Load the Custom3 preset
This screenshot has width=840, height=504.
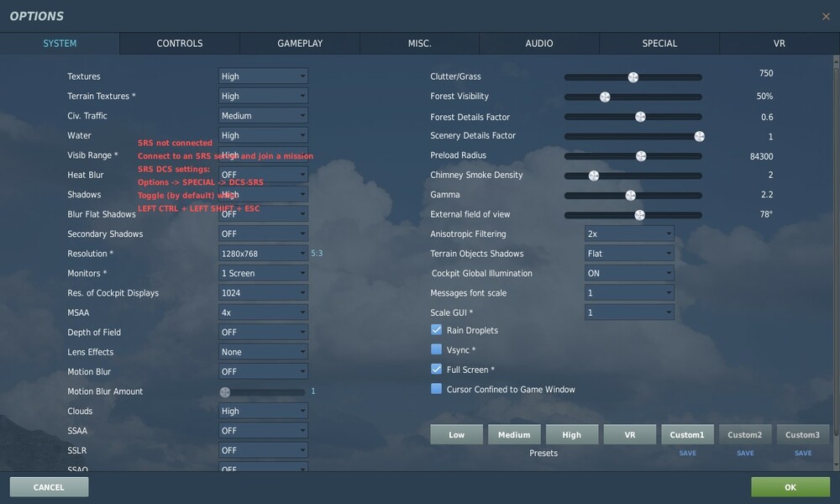(802, 434)
